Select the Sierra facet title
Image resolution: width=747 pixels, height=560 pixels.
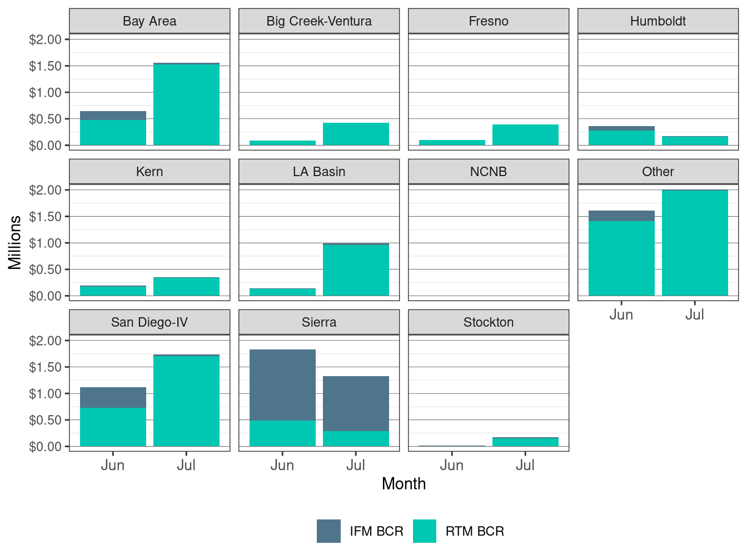tap(319, 322)
